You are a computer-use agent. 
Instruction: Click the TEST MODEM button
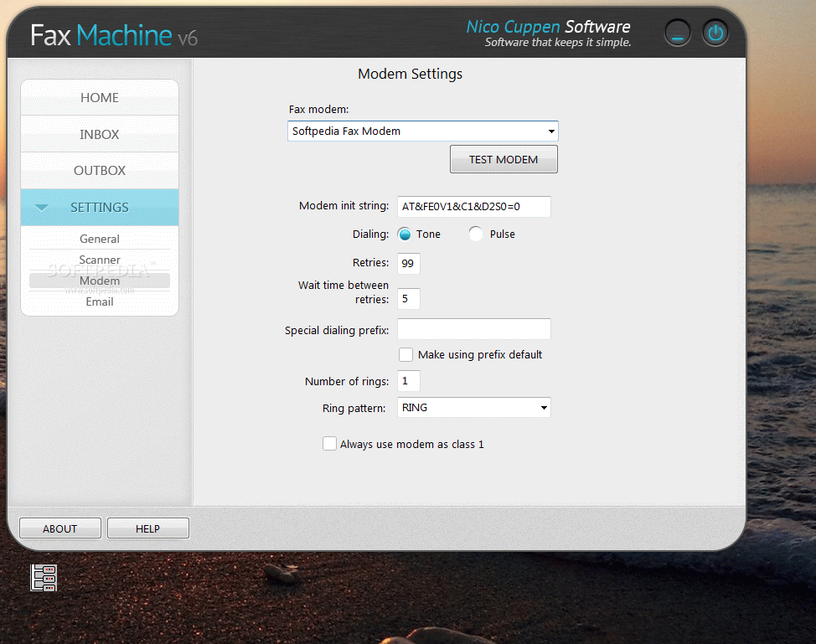point(504,159)
